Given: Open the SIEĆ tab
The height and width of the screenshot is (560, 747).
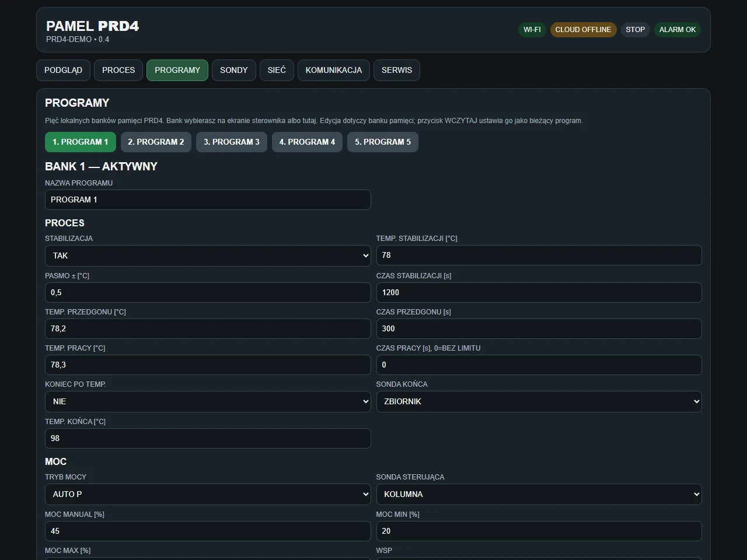Looking at the screenshot, I should [x=277, y=70].
